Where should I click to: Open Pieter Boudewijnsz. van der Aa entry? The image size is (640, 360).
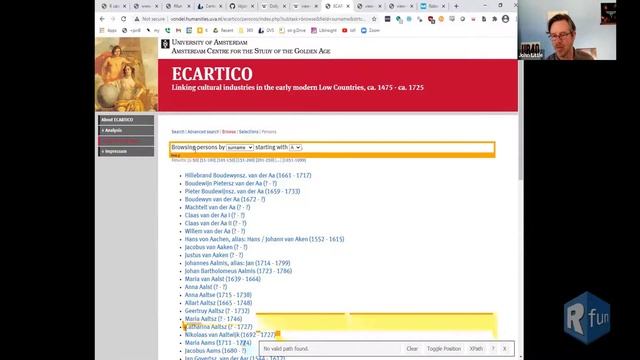point(242,191)
